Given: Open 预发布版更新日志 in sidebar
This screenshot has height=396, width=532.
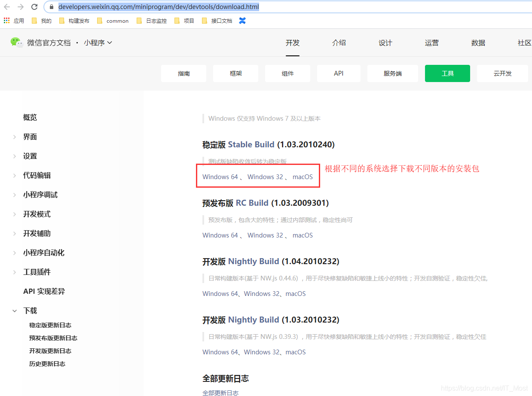Looking at the screenshot, I should coord(53,338).
